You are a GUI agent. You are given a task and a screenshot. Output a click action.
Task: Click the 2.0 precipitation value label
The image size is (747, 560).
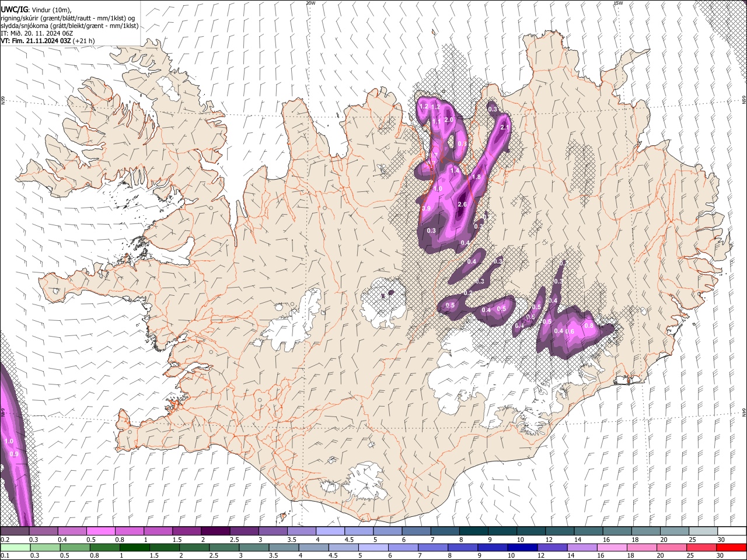[x=449, y=120]
